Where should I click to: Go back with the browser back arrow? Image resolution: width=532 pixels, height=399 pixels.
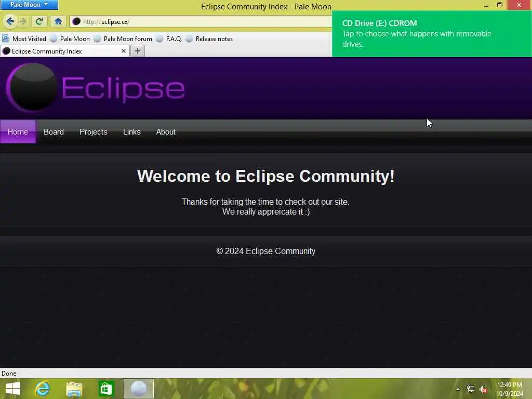10,22
